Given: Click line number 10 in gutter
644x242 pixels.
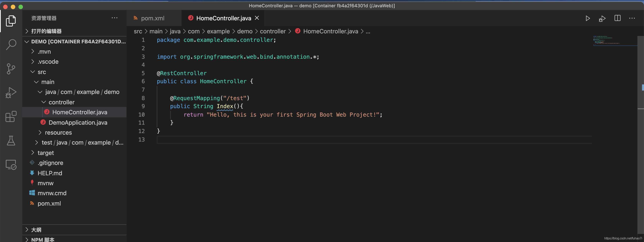Looking at the screenshot, I should click(141, 115).
